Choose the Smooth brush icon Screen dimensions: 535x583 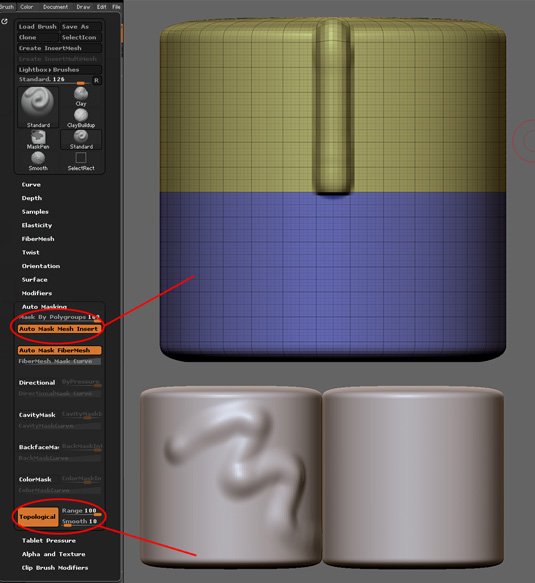click(38, 161)
